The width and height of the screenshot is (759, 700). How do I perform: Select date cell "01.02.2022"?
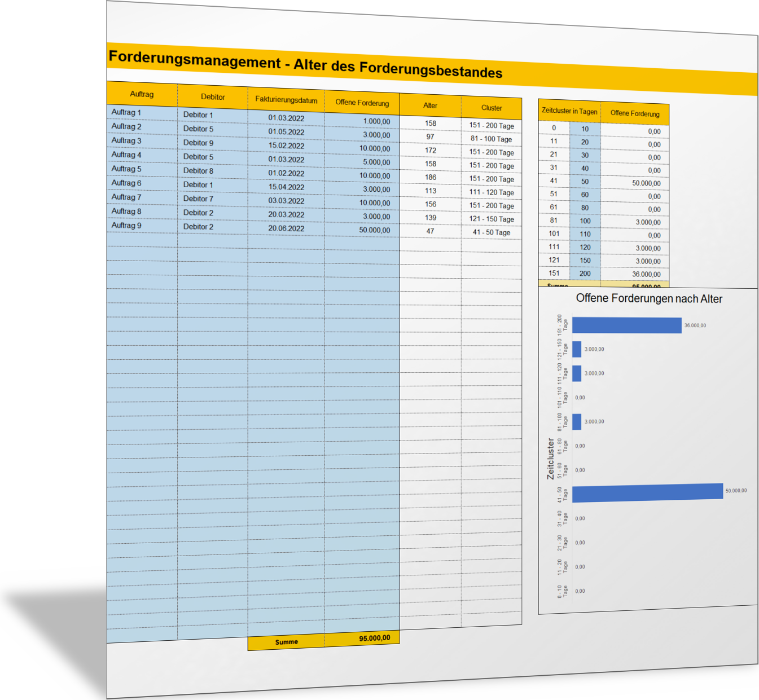[286, 173]
